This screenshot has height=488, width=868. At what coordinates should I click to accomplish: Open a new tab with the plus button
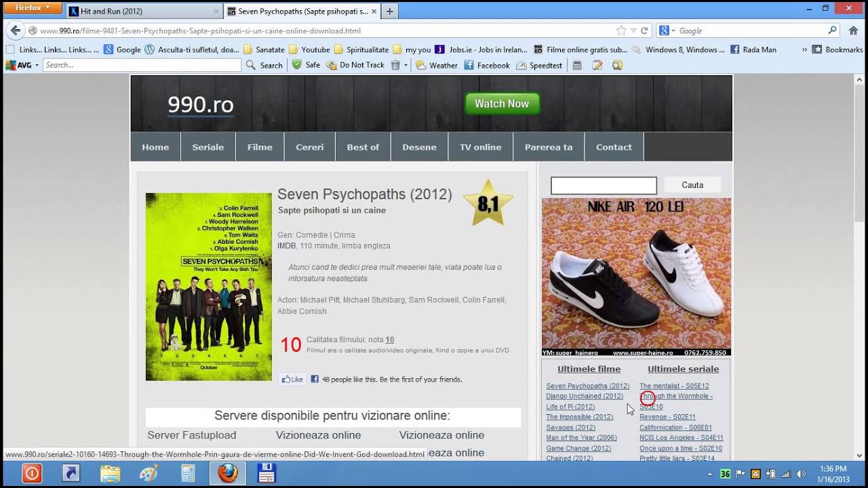389,12
